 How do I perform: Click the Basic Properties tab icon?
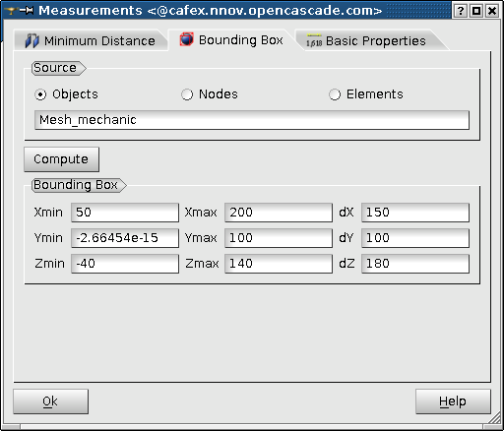(x=314, y=40)
